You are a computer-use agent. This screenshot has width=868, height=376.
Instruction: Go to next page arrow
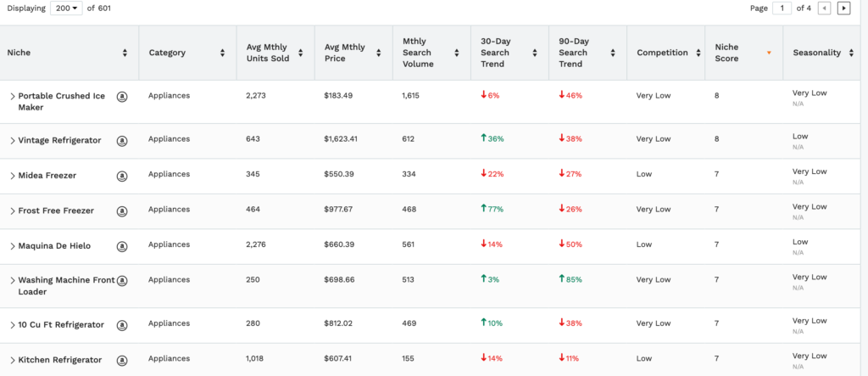(x=843, y=8)
